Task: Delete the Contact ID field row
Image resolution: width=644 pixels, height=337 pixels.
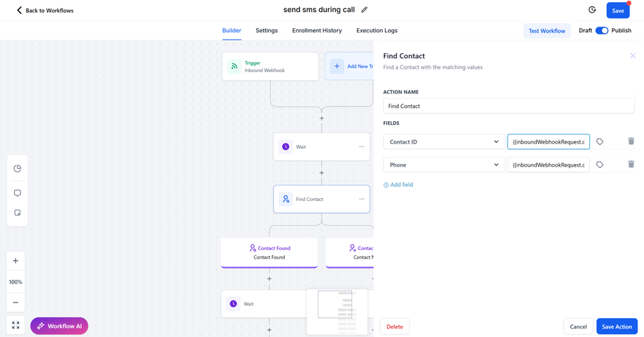Action: pyautogui.click(x=631, y=142)
